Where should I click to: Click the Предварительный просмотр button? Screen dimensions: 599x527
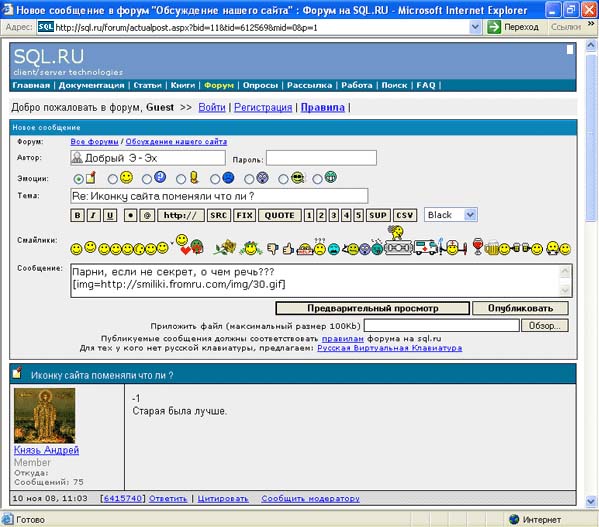point(372,308)
